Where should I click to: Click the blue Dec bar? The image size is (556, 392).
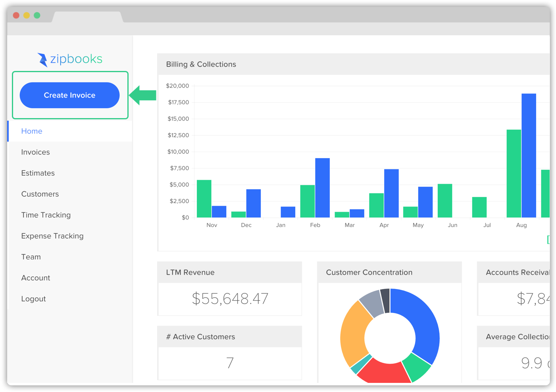tap(254, 203)
